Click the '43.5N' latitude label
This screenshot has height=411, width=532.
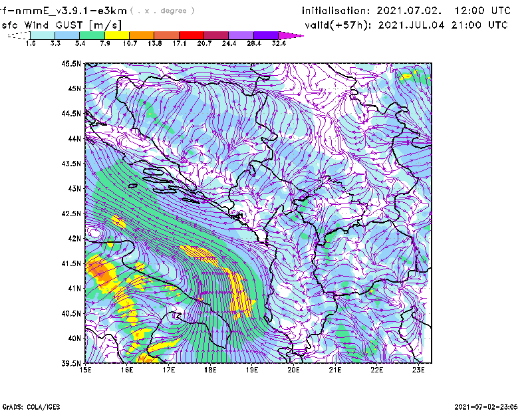tap(71, 163)
